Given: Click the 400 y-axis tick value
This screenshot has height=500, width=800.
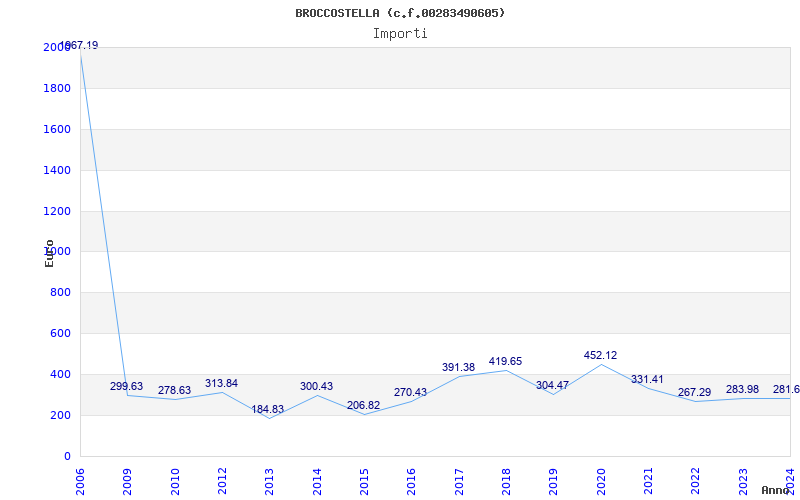Looking at the screenshot, I should (x=60, y=374).
